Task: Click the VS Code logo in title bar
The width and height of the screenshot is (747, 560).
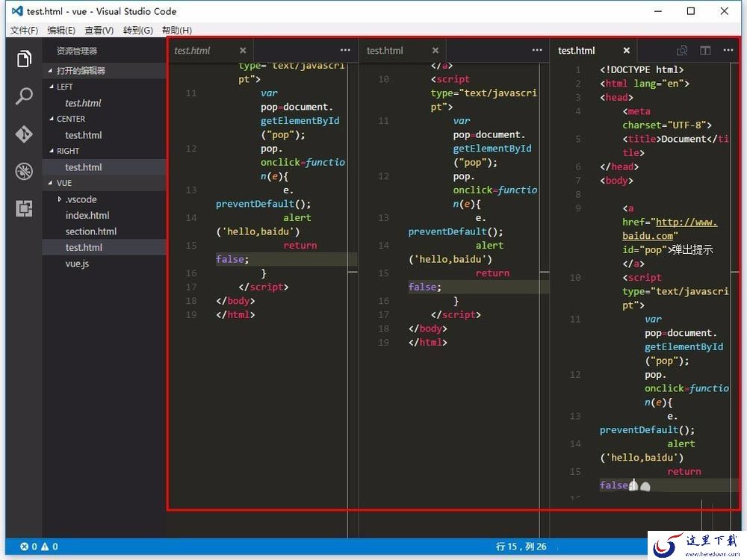Action: click(x=17, y=11)
